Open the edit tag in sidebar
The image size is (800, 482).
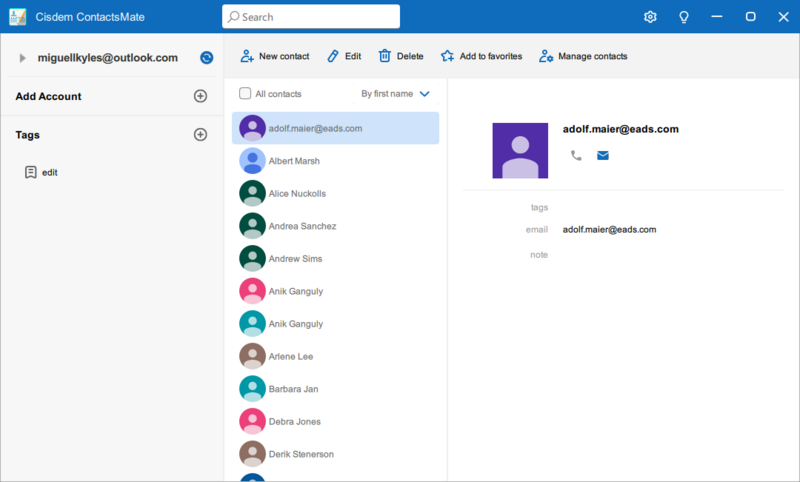[x=41, y=172]
